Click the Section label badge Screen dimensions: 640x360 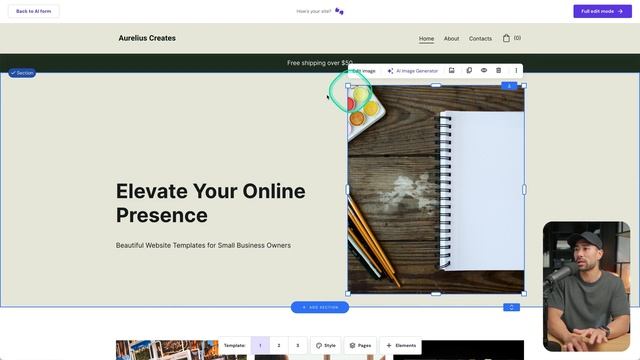tap(22, 73)
